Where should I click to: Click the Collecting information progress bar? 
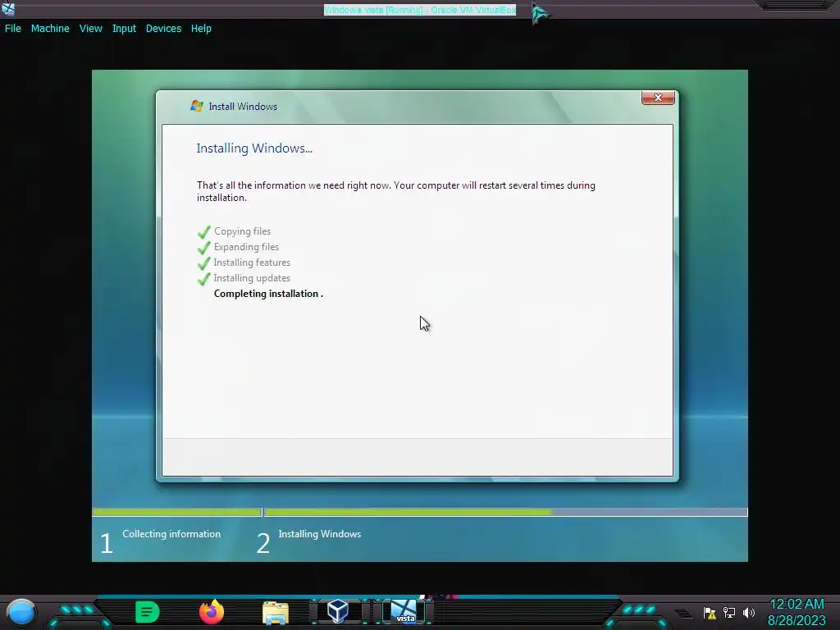pyautogui.click(x=177, y=512)
